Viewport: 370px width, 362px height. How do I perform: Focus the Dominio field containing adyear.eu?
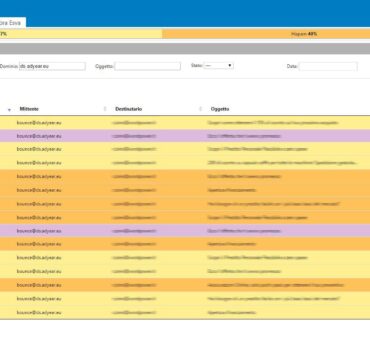(x=52, y=66)
